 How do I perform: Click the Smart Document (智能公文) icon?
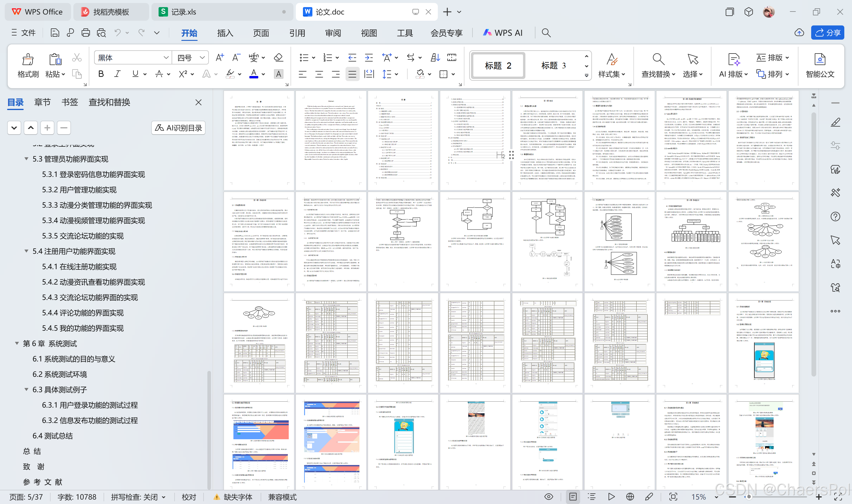coord(820,59)
